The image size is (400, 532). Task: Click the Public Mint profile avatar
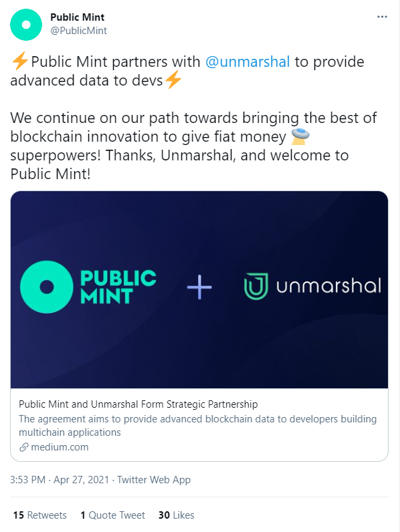pos(26,25)
